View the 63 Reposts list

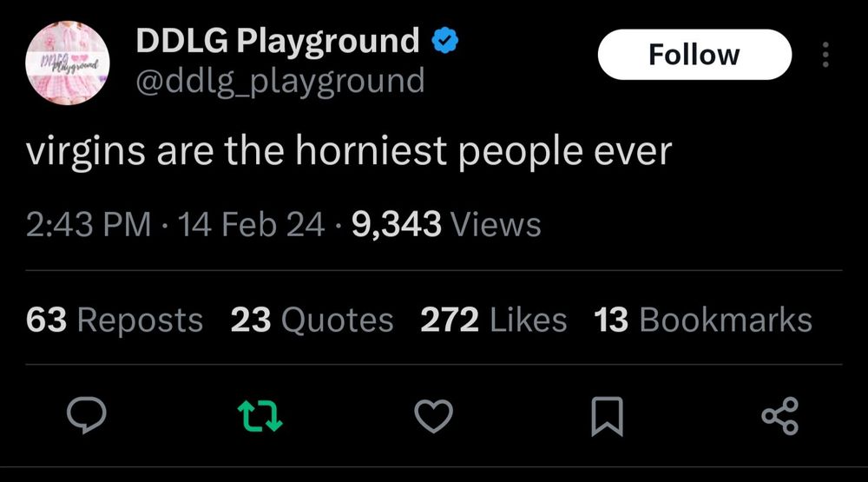(115, 320)
